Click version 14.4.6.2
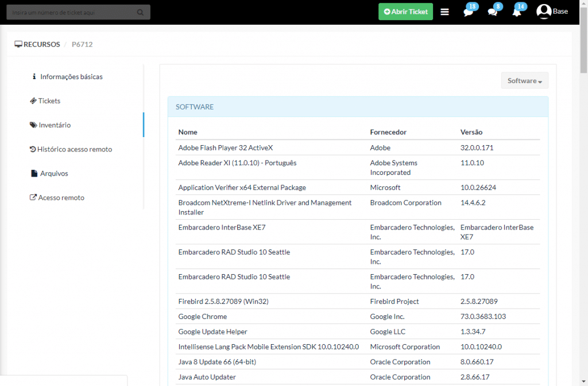This screenshot has height=386, width=588. pos(473,202)
